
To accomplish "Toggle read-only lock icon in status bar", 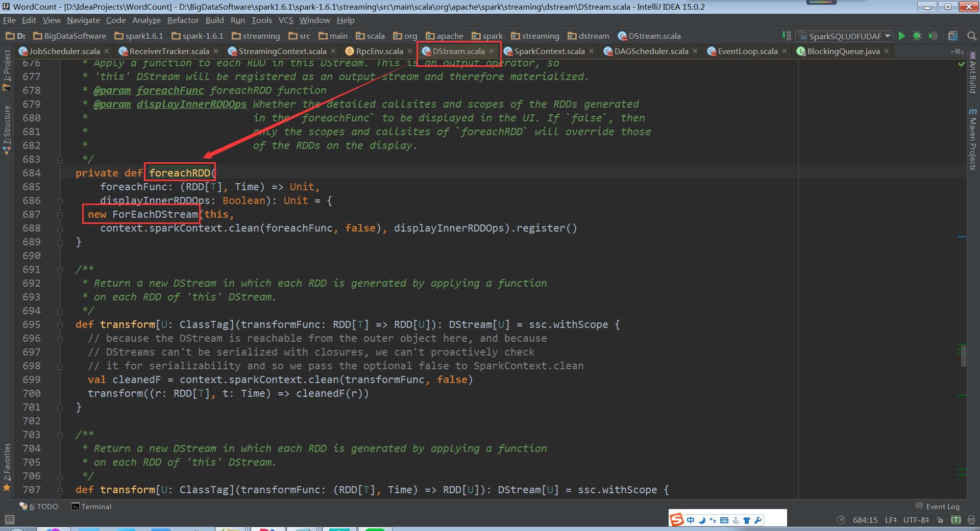I will click(x=940, y=520).
